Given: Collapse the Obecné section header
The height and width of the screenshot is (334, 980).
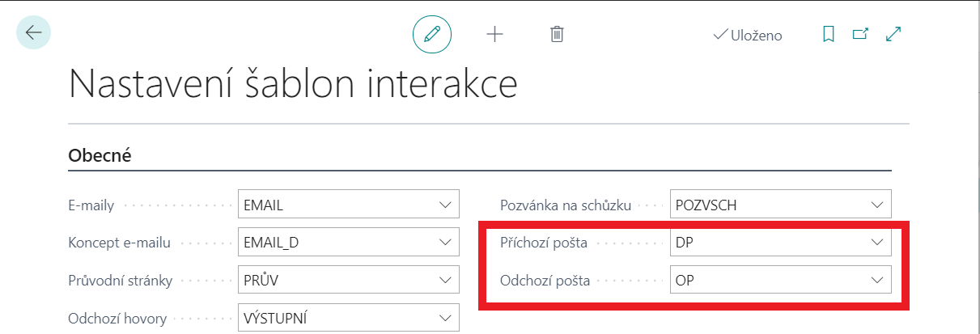Looking at the screenshot, I should (x=100, y=155).
